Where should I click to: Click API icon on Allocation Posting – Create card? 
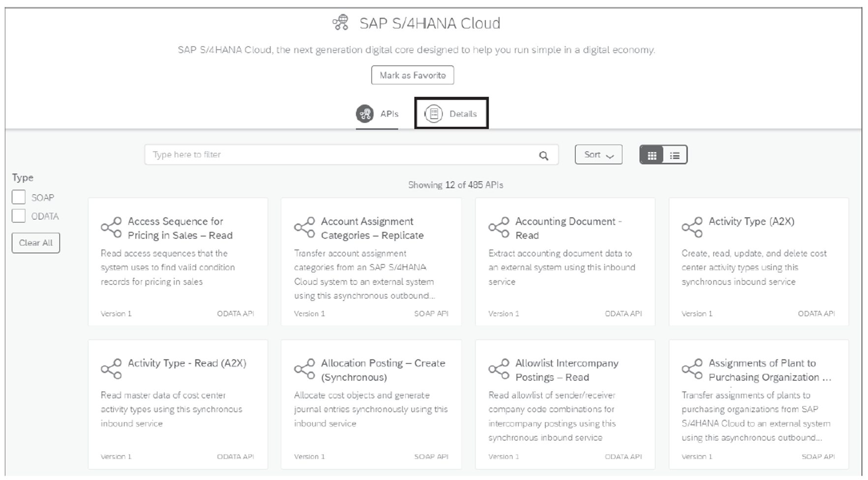[x=304, y=368]
